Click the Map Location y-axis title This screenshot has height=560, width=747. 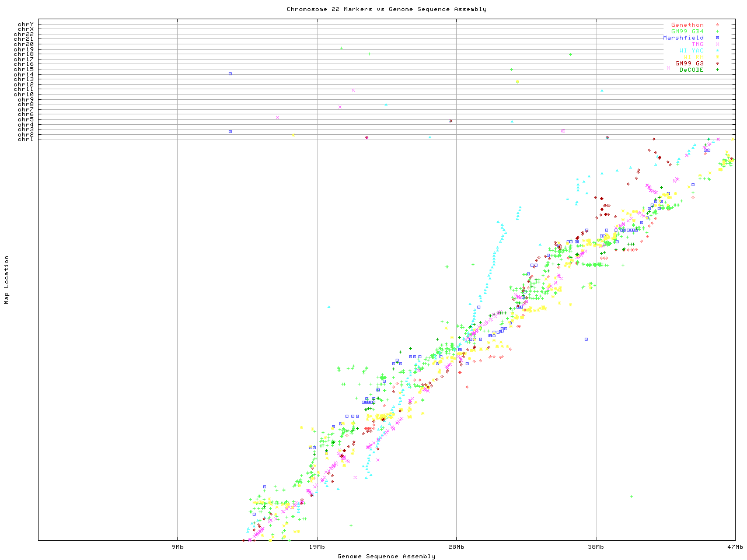[x=7, y=280]
